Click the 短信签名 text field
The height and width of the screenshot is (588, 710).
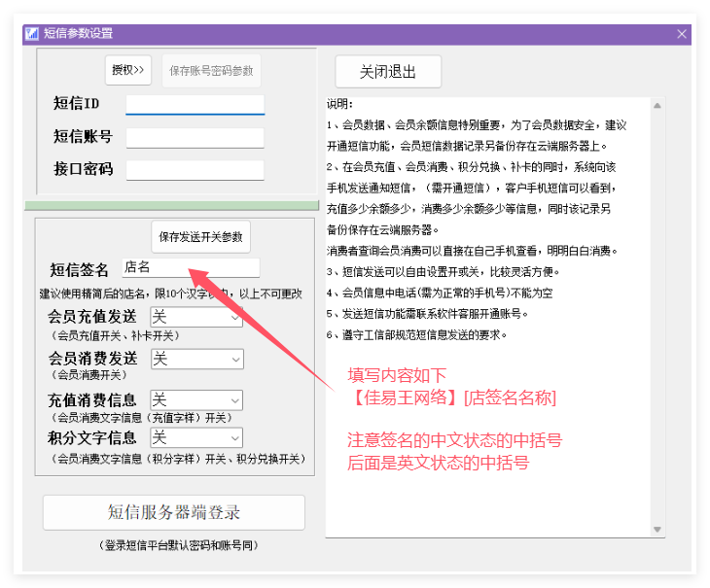click(191, 268)
